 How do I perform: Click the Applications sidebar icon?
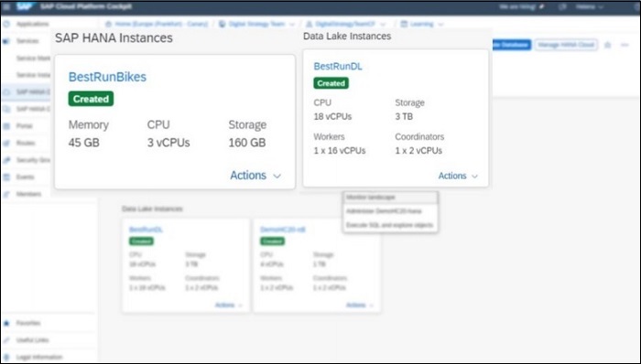pyautogui.click(x=6, y=24)
